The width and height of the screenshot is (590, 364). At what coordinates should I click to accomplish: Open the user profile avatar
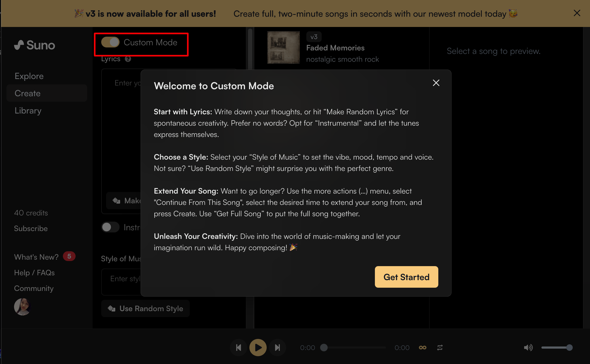point(22,307)
